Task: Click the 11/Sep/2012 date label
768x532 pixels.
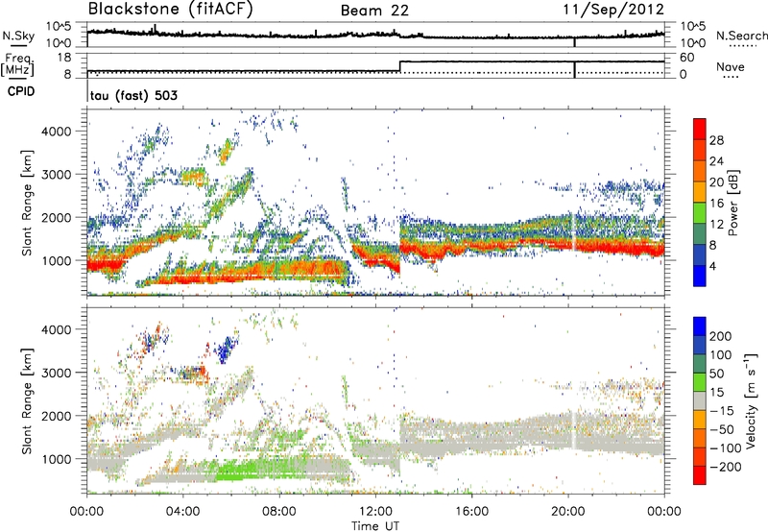Action: coord(613,10)
